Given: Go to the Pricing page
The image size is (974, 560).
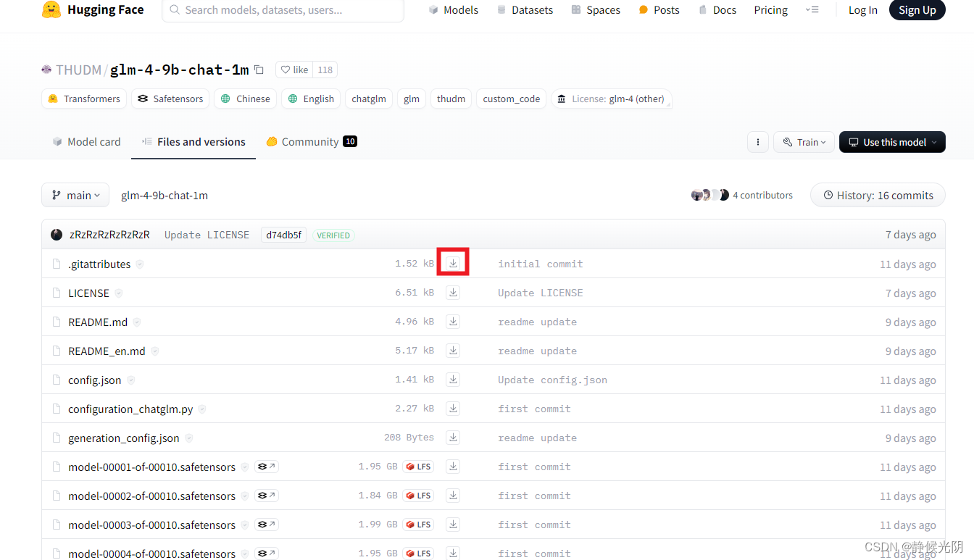Looking at the screenshot, I should point(771,10).
